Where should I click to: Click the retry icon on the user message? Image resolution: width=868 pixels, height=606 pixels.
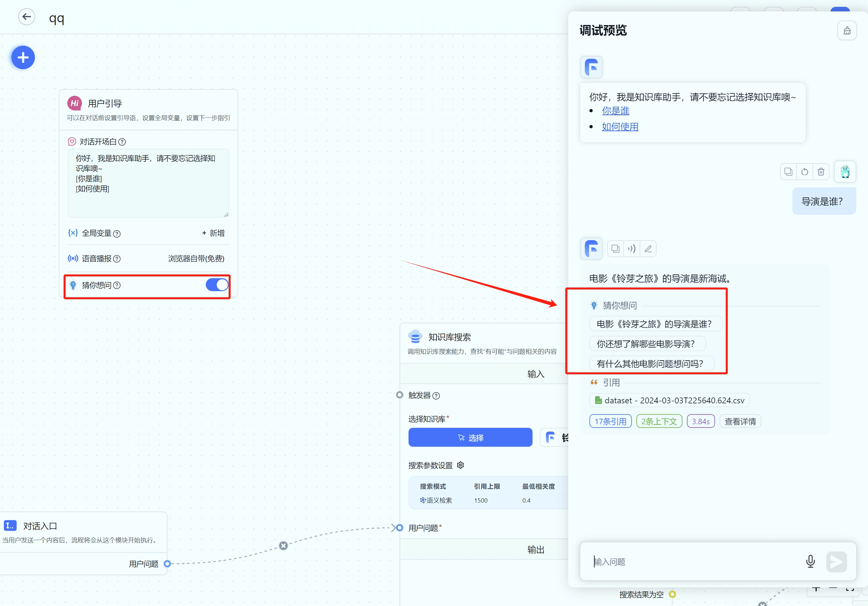coord(804,172)
